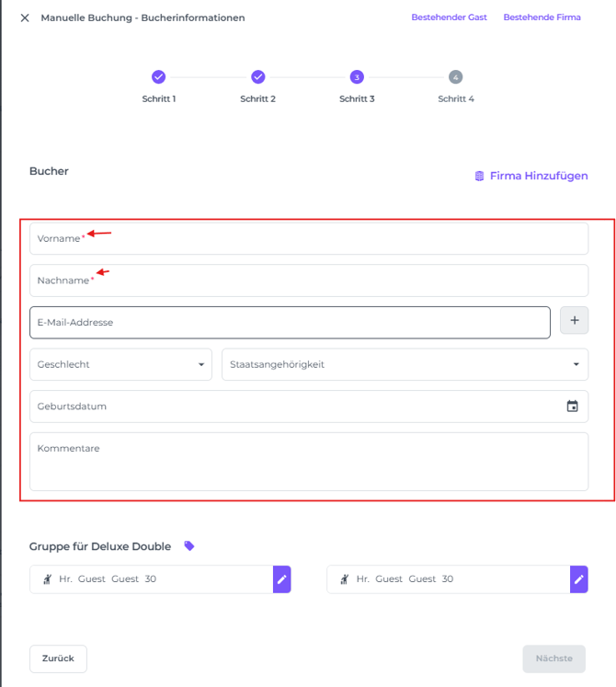Viewport: 616px width, 687px height.
Task: Open the calendar picker for Geburtsdatum
Action: [572, 406]
